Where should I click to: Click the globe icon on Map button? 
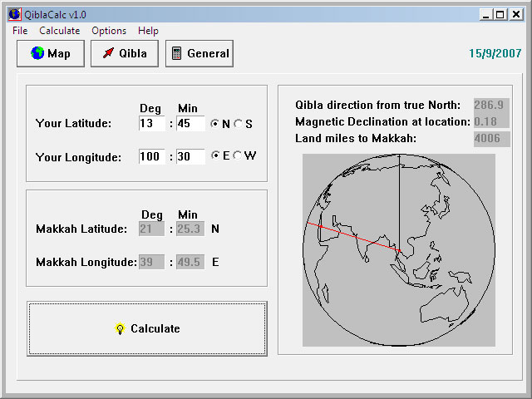coord(37,53)
